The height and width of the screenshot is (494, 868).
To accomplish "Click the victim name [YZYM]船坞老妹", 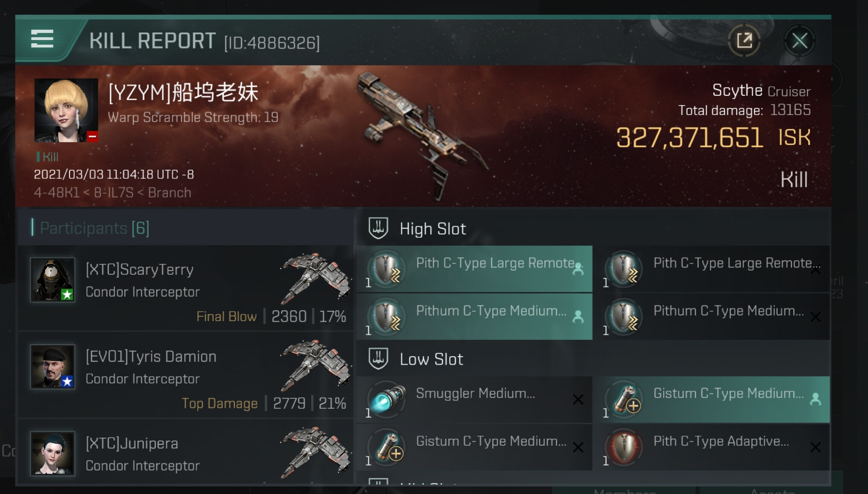I will click(183, 93).
